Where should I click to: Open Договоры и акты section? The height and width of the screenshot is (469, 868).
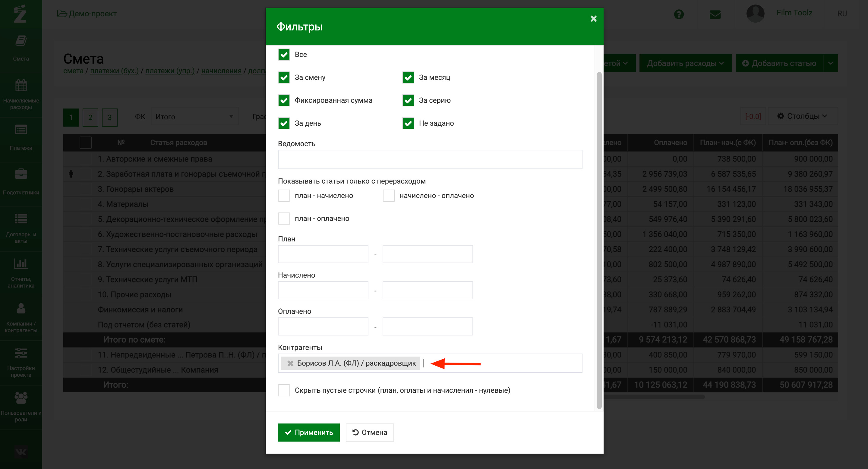click(21, 228)
